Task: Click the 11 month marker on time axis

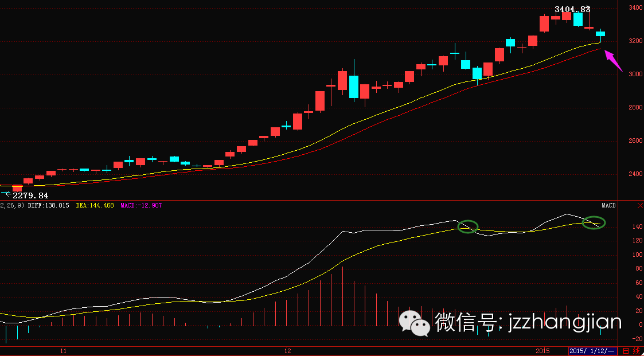Action: click(63, 351)
